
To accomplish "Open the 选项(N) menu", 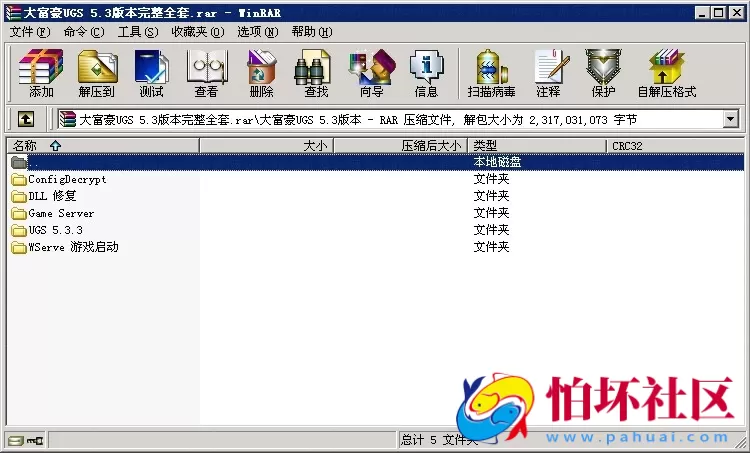I will pyautogui.click(x=258, y=32).
